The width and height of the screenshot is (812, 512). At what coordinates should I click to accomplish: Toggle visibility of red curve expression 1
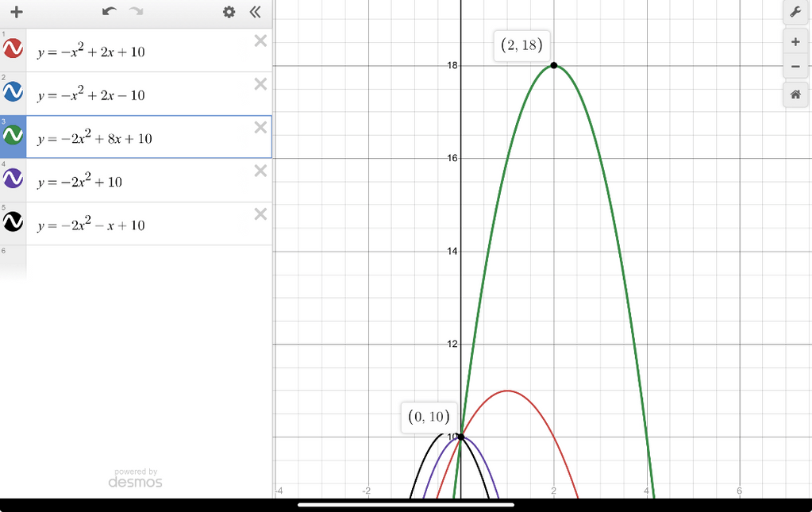[13, 48]
